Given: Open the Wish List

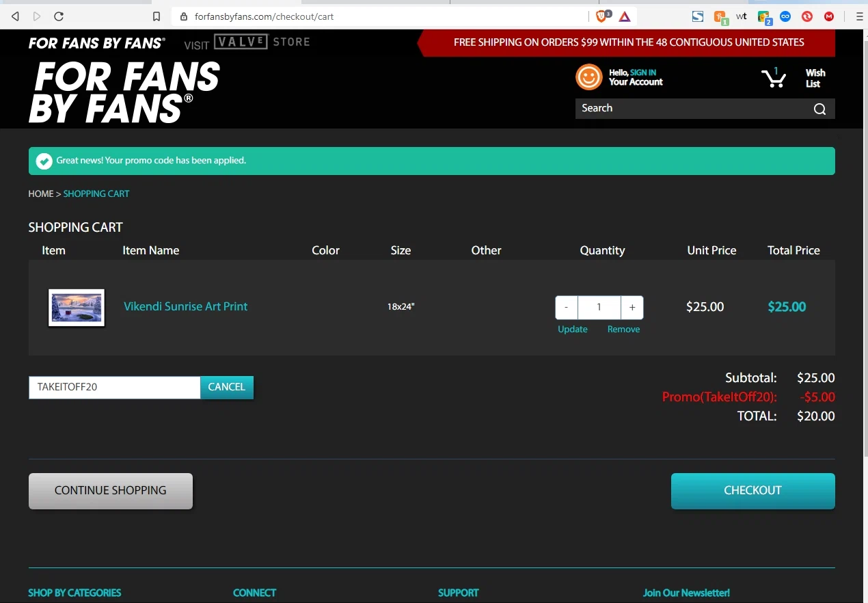Looking at the screenshot, I should click(815, 78).
